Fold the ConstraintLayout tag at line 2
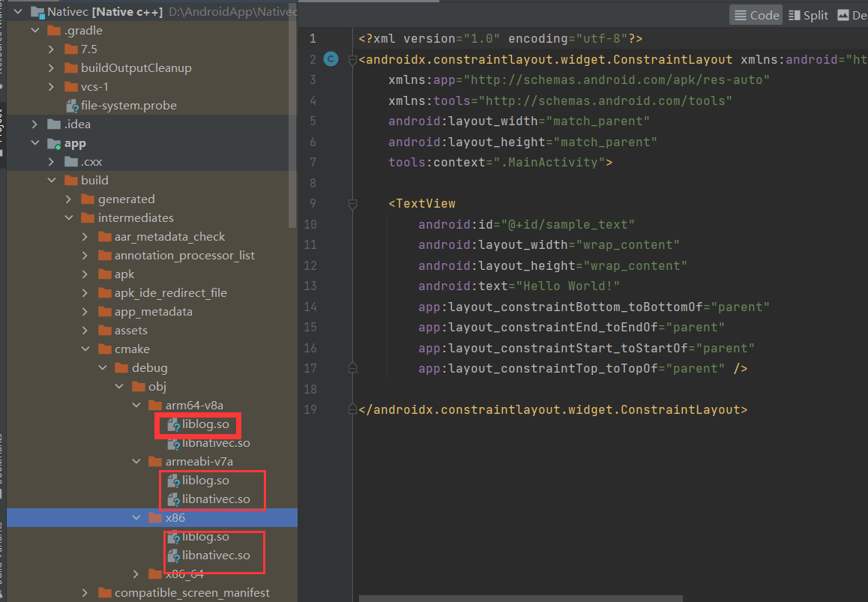The height and width of the screenshot is (602, 868). pyautogui.click(x=352, y=60)
